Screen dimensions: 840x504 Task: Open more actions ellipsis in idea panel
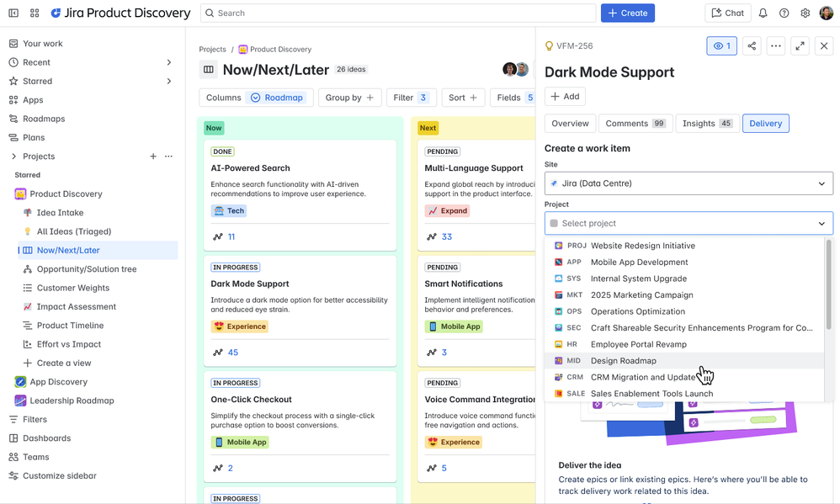[776, 46]
